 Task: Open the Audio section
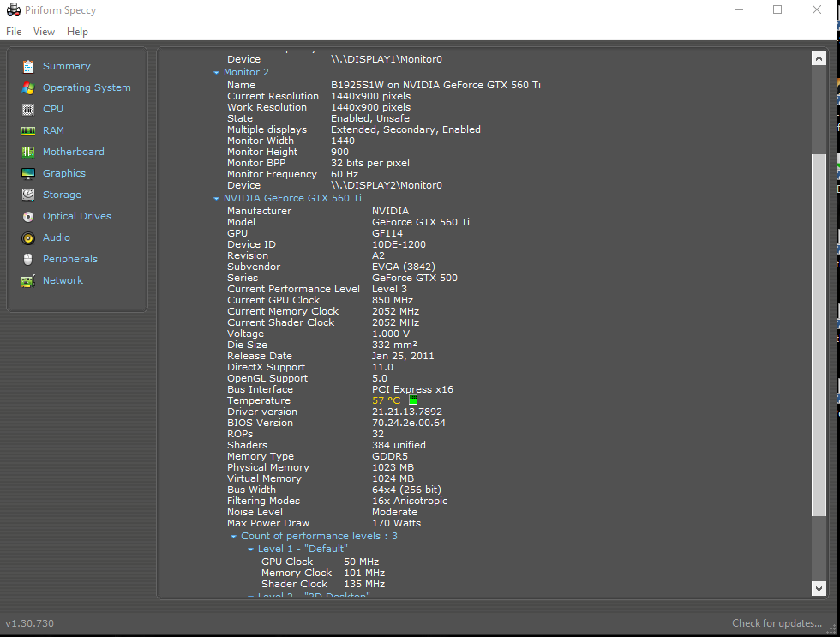click(x=57, y=237)
